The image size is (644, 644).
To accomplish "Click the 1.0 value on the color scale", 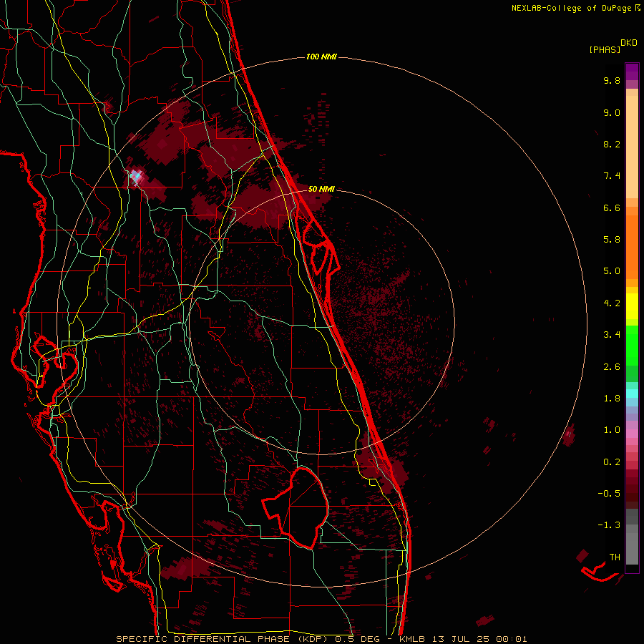I will [612, 430].
